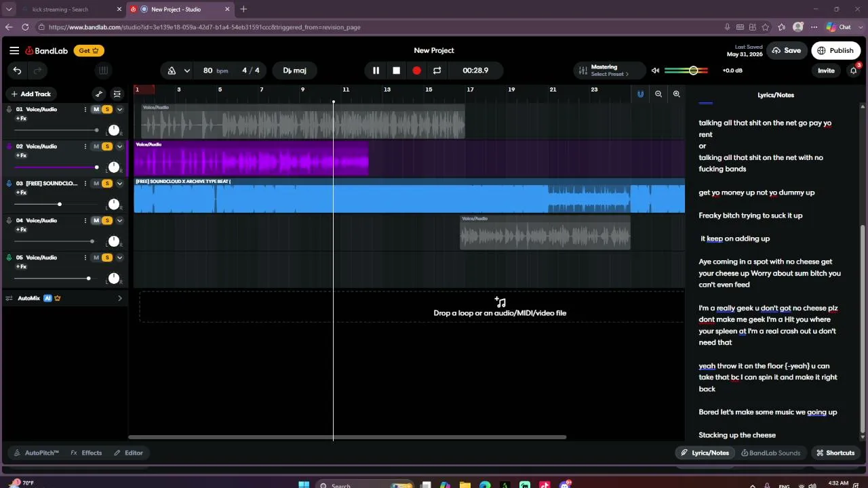Publish the project

pyautogui.click(x=835, y=51)
